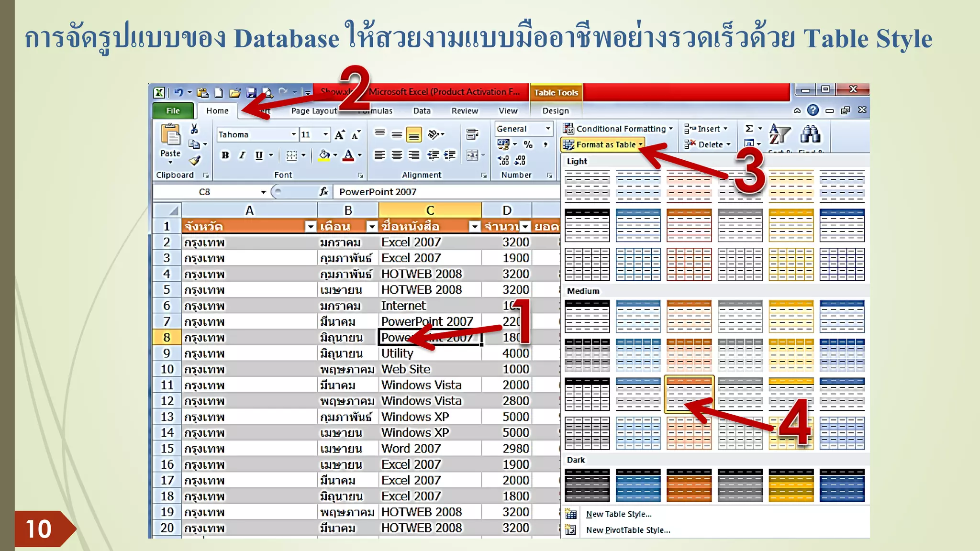
Task: Toggle Bottom Align button
Action: (x=414, y=134)
